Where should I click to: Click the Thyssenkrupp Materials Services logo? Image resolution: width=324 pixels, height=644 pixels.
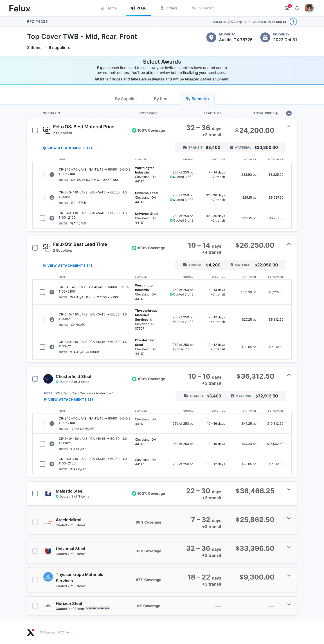click(48, 577)
